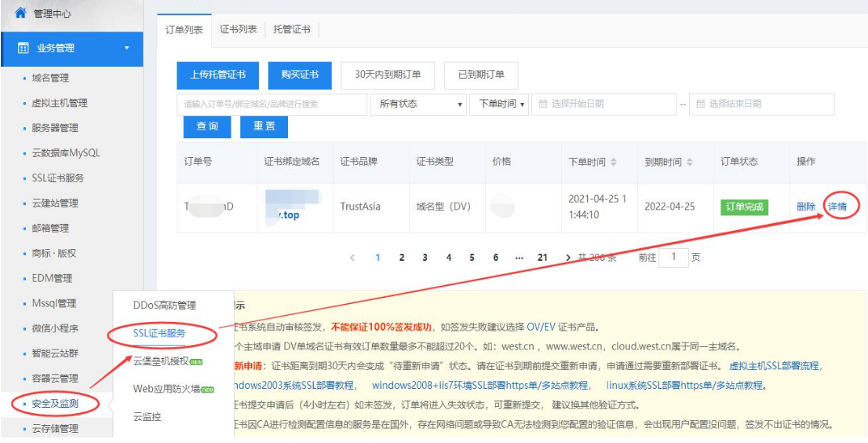
Task: Go to previous page arrow
Action: coord(352,258)
